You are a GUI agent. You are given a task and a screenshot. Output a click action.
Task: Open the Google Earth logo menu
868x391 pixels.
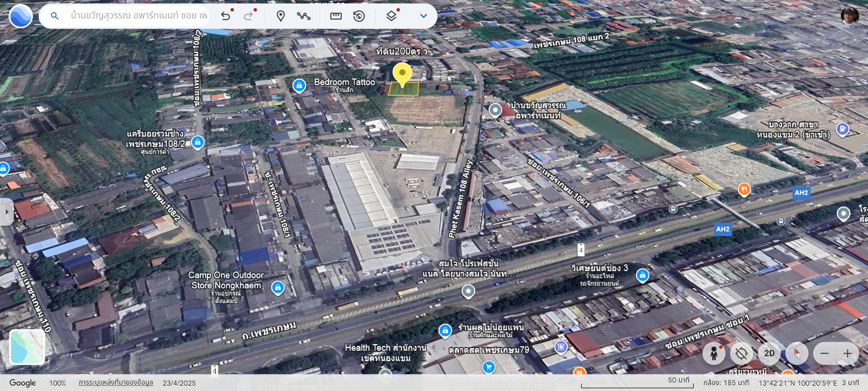point(20,16)
